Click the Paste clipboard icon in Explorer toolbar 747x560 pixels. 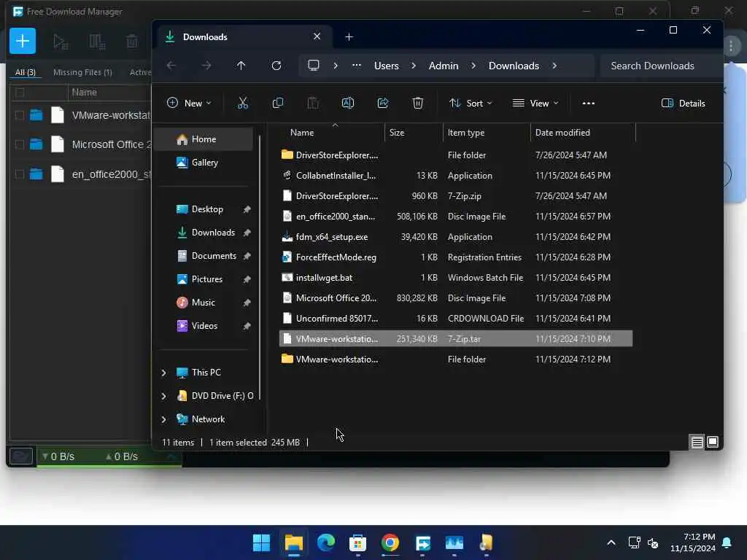tap(313, 103)
